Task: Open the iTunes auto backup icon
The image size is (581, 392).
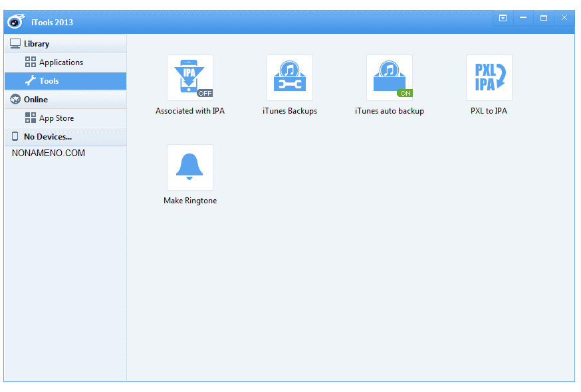Action: click(389, 77)
